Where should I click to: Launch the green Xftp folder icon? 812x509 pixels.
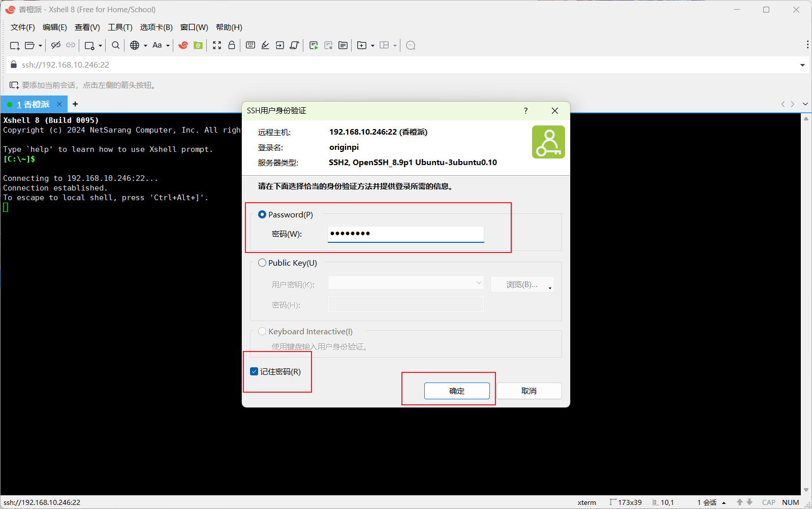(x=198, y=45)
